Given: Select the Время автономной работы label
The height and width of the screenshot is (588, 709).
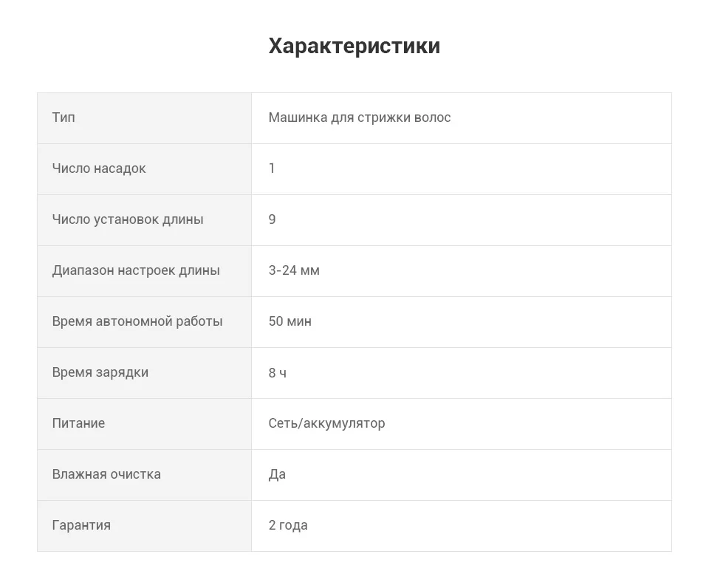Looking at the screenshot, I should click(137, 321).
